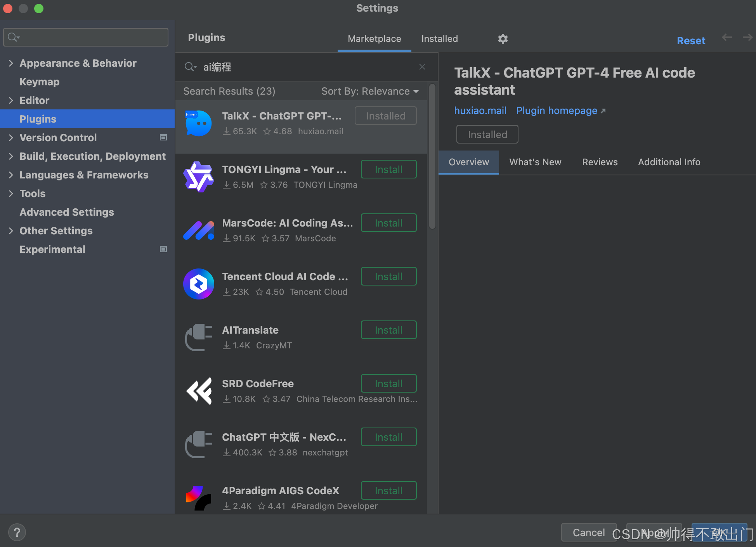Open the Plugin homepage link
Image resolution: width=756 pixels, height=547 pixels.
(560, 111)
